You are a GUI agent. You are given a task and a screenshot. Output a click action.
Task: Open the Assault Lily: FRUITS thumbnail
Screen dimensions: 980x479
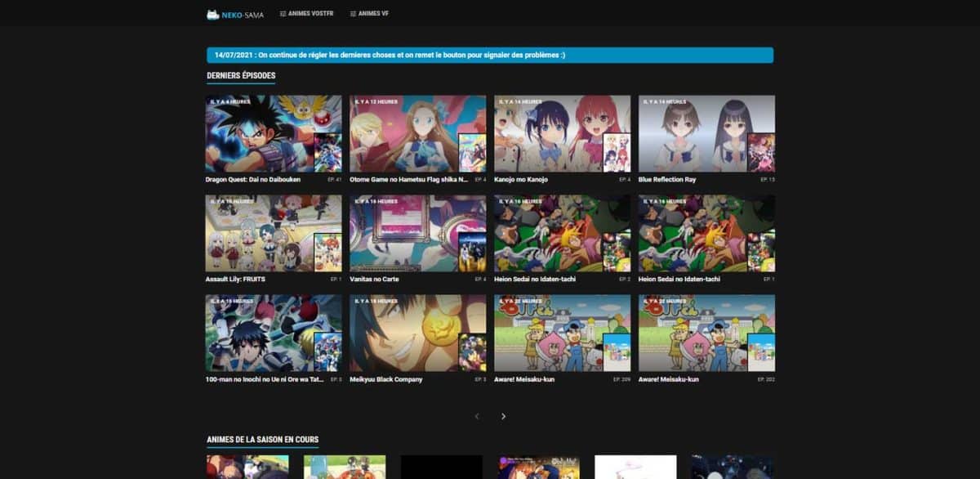274,233
